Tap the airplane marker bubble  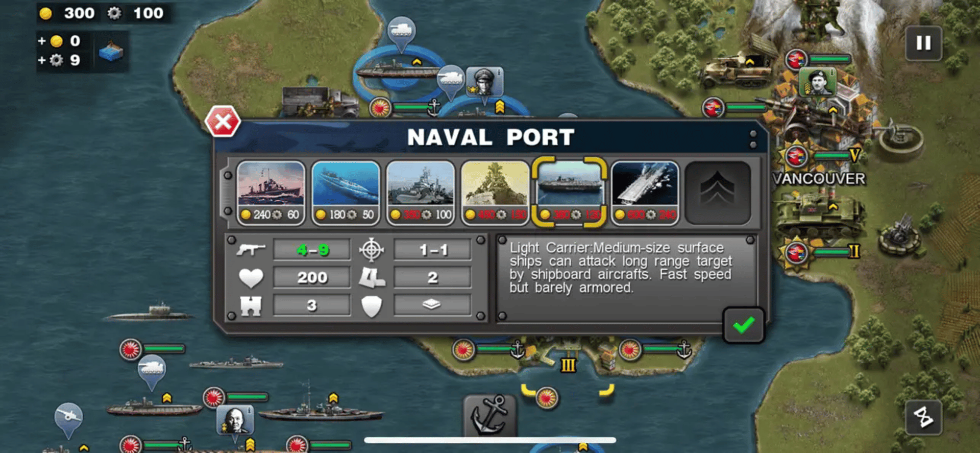[x=68, y=418]
